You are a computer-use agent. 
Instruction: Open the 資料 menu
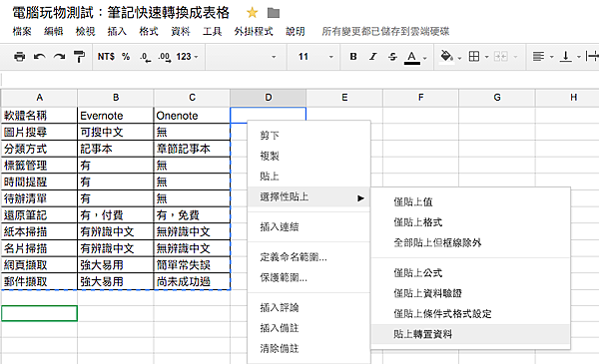click(181, 31)
